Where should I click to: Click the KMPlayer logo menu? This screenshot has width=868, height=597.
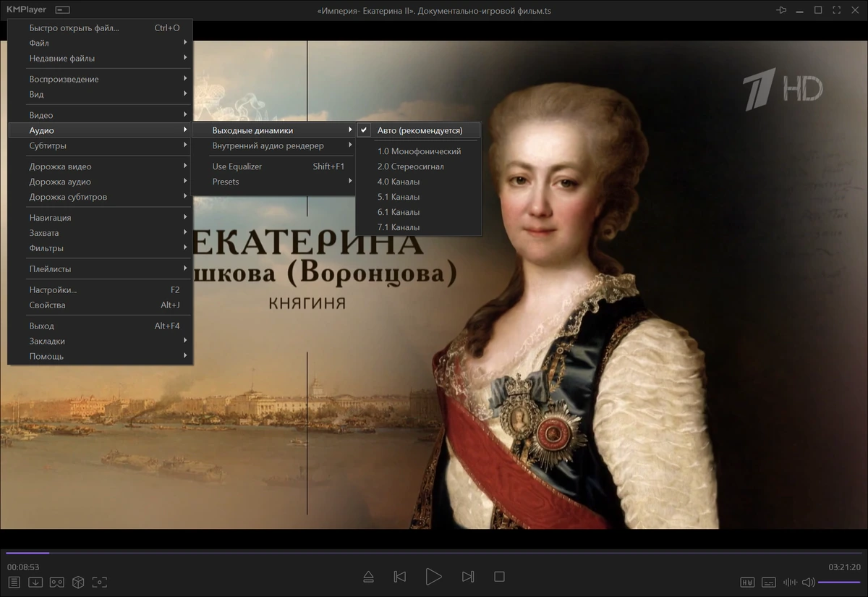[x=27, y=10]
